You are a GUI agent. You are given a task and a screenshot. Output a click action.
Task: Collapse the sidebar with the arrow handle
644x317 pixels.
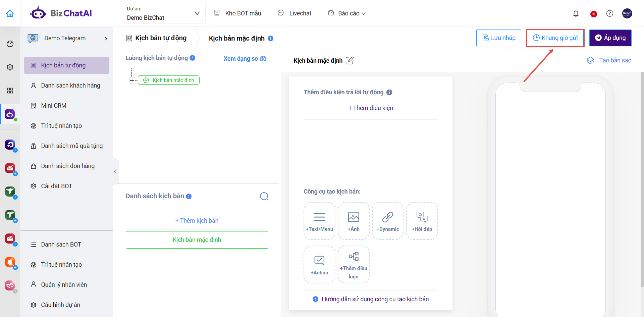tap(115, 171)
